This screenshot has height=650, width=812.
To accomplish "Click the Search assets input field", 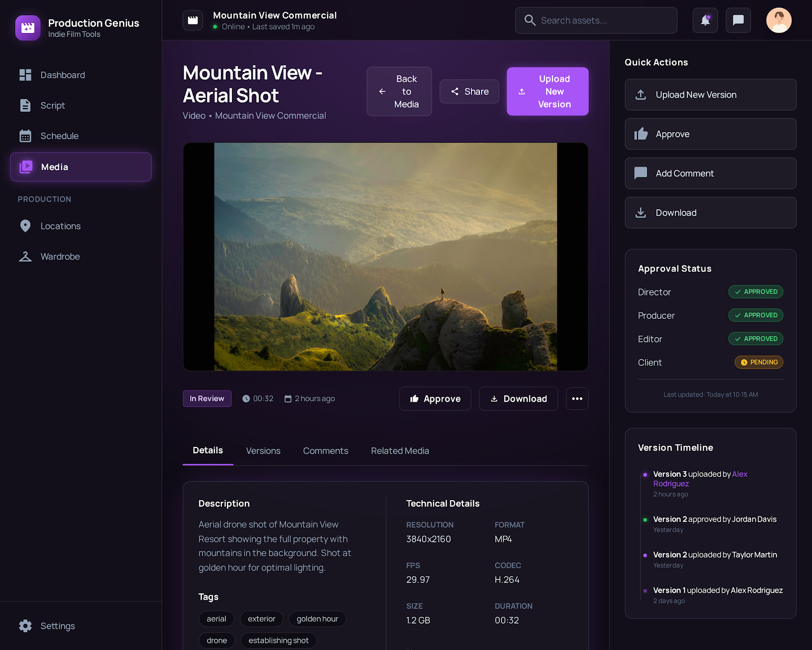I will 596,20.
